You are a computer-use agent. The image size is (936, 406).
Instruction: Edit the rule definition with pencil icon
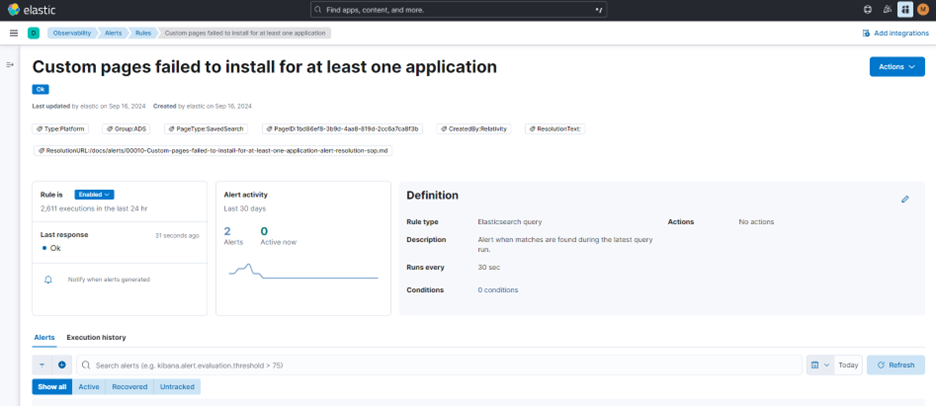click(905, 199)
